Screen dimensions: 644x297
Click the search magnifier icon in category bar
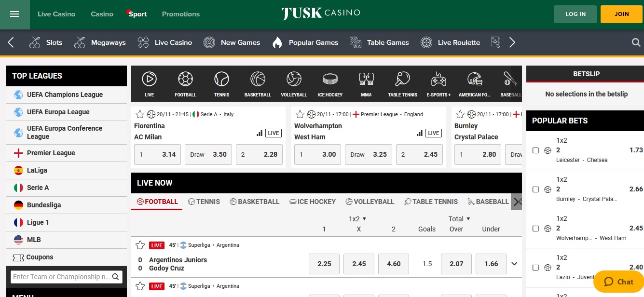pyautogui.click(x=636, y=42)
